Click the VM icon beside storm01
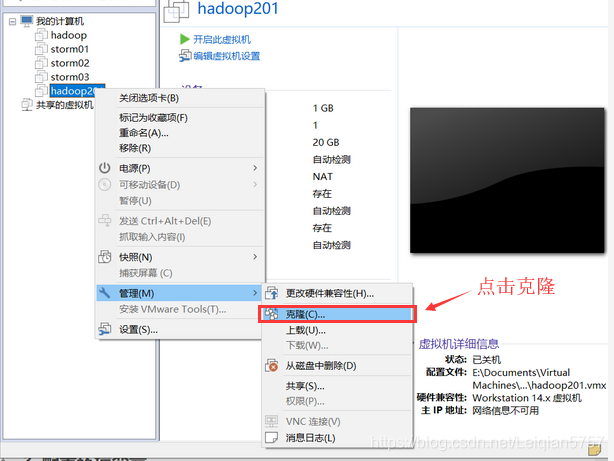The height and width of the screenshot is (461, 614). 41,49
